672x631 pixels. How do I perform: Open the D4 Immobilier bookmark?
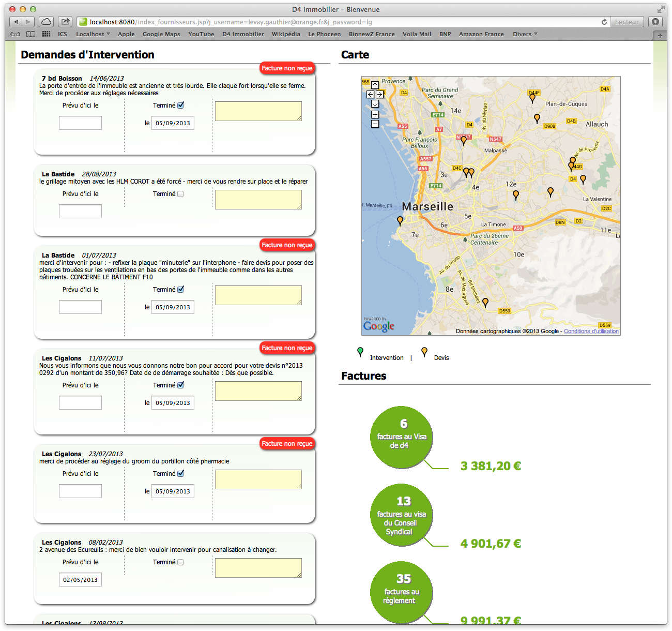(243, 34)
